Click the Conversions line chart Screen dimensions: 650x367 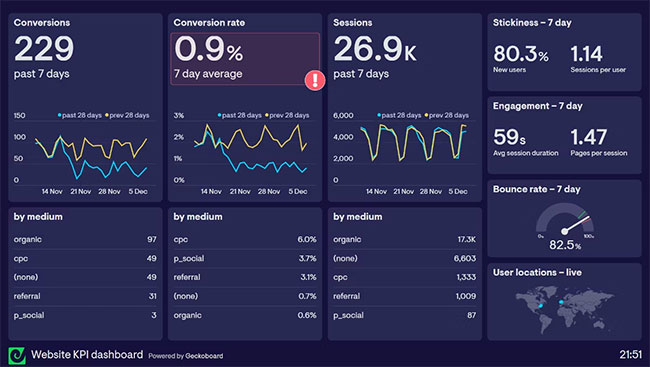click(85, 153)
